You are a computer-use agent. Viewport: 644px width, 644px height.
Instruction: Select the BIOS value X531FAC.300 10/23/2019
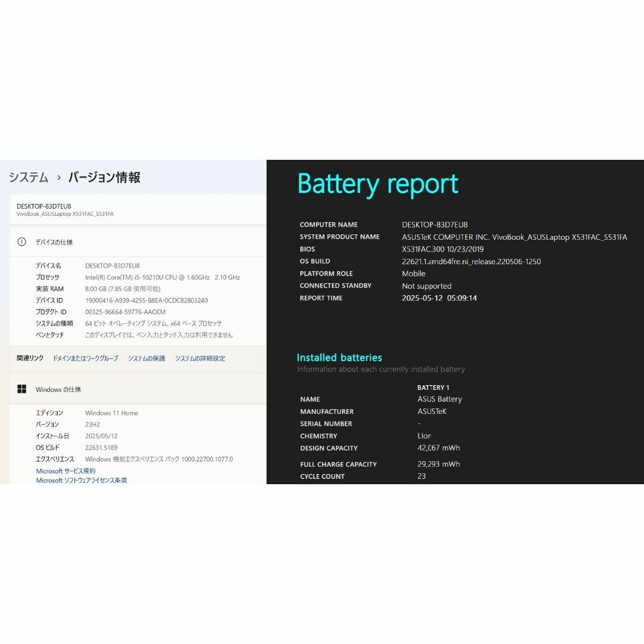(x=442, y=249)
